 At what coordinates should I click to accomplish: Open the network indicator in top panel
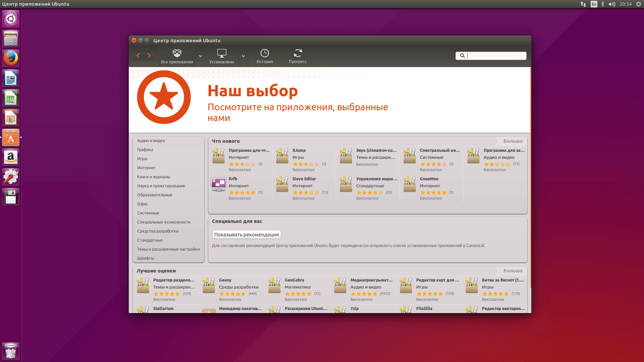click(x=583, y=4)
